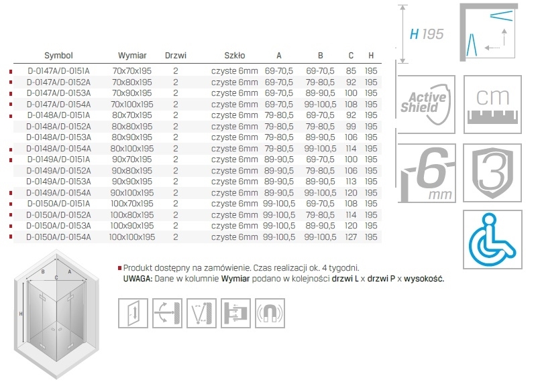
Task: Click red marker beside D-0148A/D-0154A
Action: click(x=11, y=149)
